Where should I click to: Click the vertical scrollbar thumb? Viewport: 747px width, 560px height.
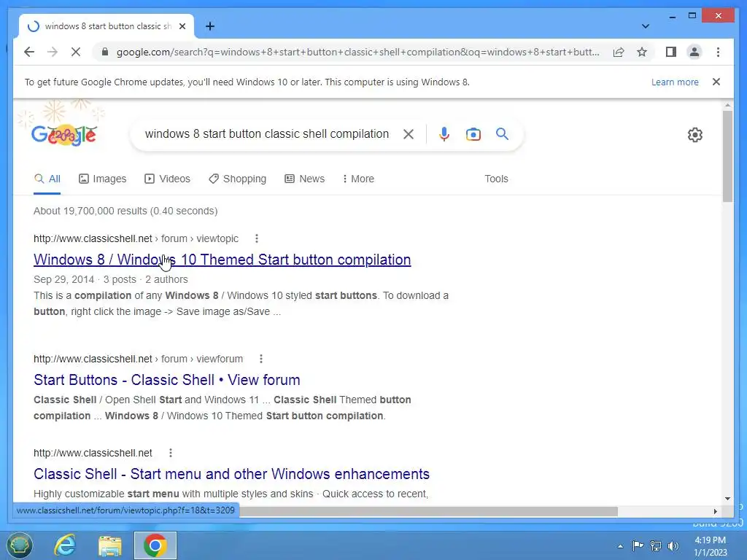(x=727, y=156)
